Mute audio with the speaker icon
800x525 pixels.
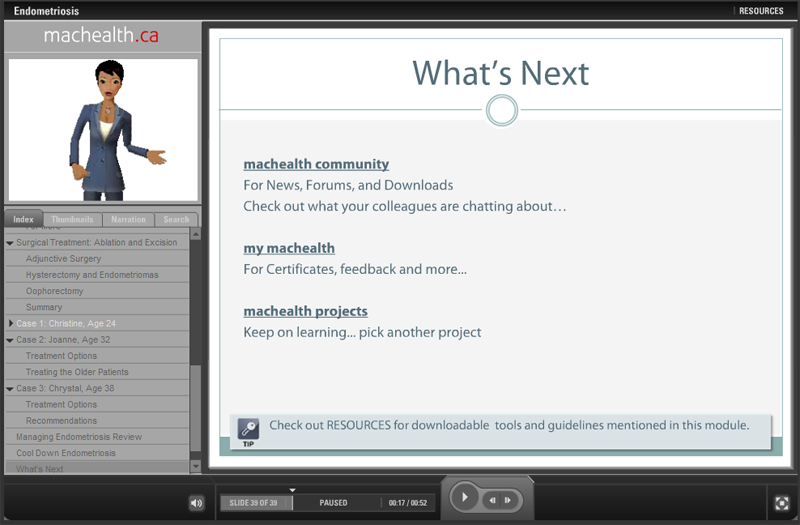[196, 503]
